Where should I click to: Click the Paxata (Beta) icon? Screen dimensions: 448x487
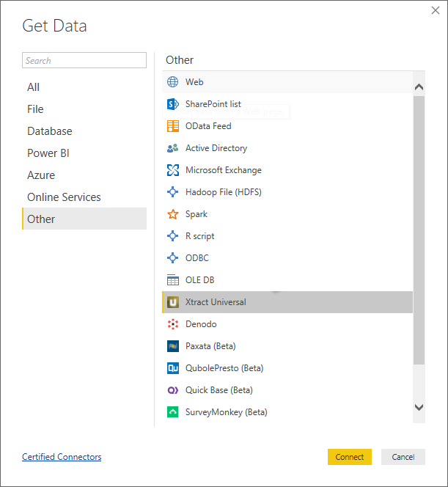pyautogui.click(x=172, y=346)
